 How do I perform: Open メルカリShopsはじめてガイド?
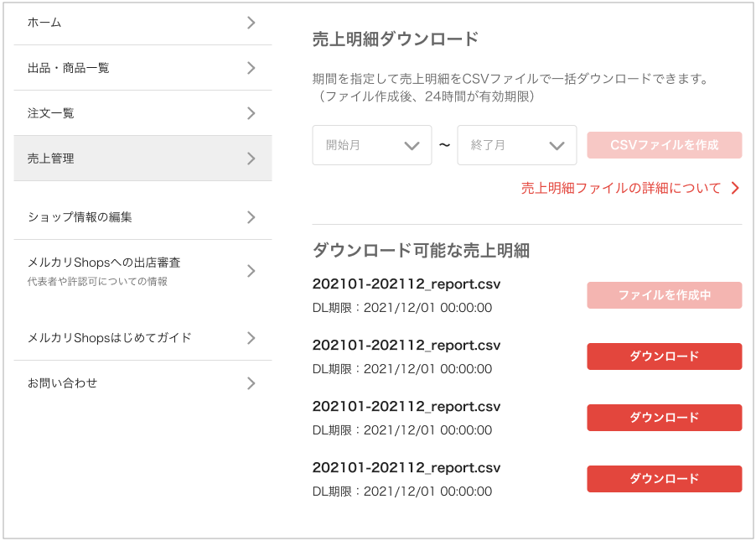pyautogui.click(x=142, y=338)
